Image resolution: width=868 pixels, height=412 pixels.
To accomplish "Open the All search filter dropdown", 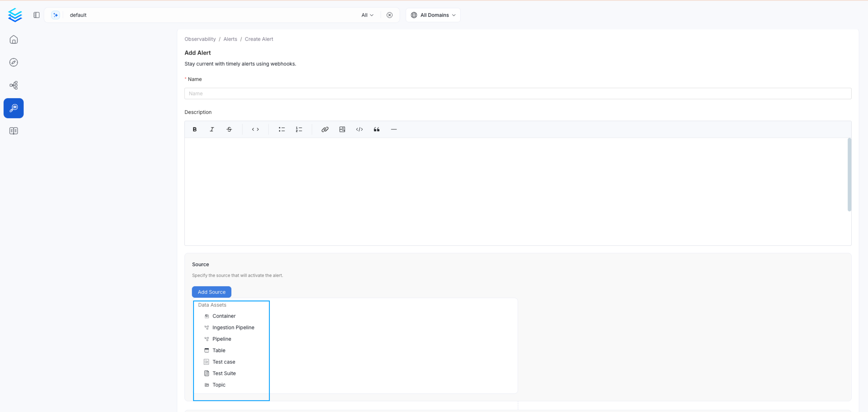I will 367,15.
